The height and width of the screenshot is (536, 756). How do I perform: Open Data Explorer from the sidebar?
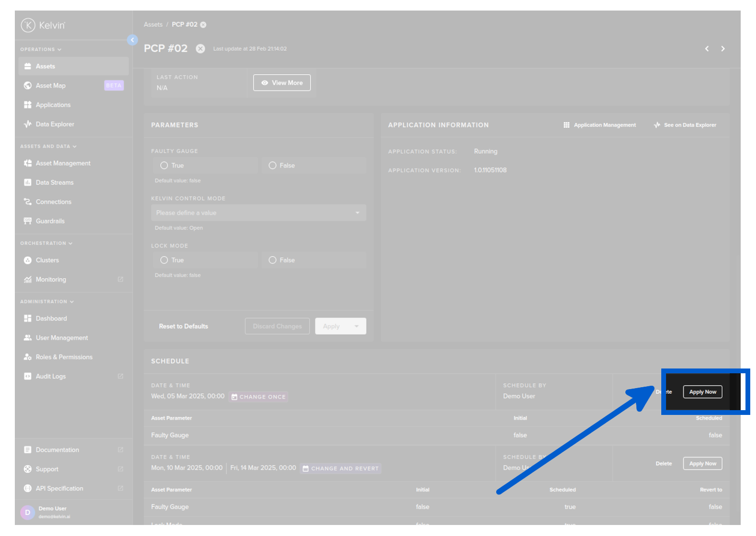(x=55, y=124)
